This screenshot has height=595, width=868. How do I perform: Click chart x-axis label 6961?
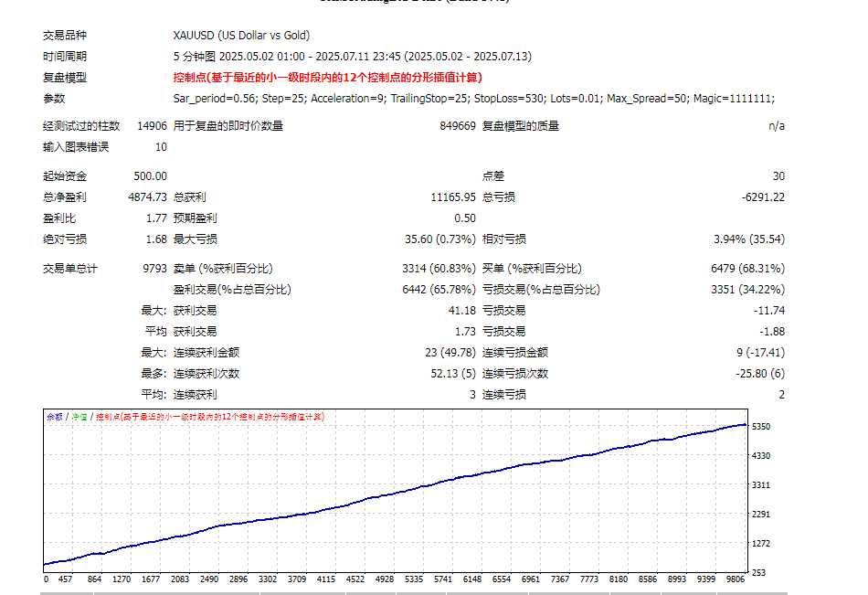[x=530, y=579]
